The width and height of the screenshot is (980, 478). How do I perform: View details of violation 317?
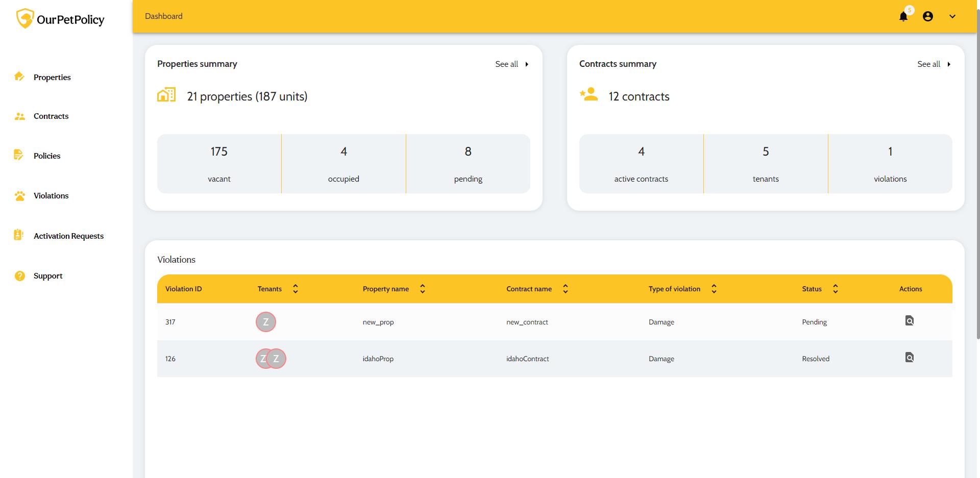(909, 321)
